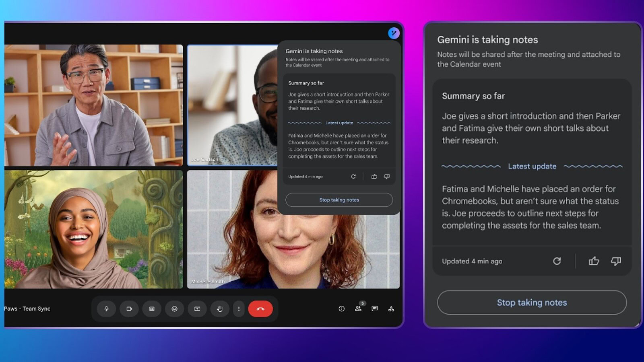Click 'Summary so far' heading in enlarged panel
The height and width of the screenshot is (362, 644).
click(473, 96)
